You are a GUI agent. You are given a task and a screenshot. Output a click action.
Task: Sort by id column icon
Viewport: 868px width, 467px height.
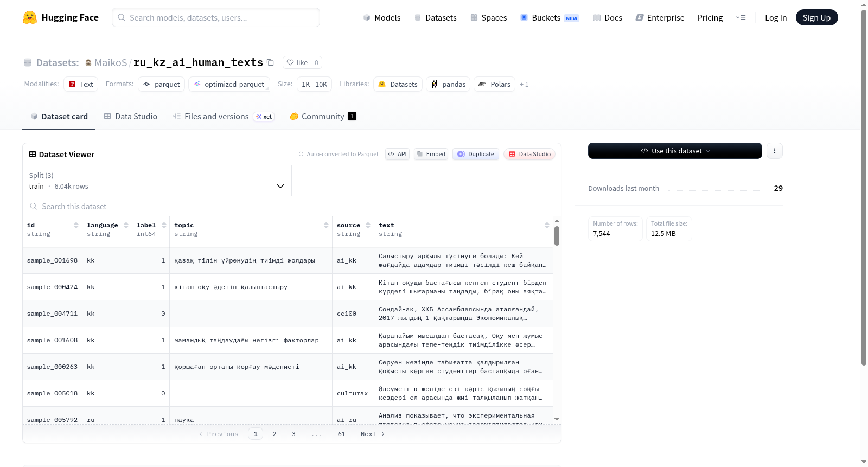pyautogui.click(x=76, y=225)
